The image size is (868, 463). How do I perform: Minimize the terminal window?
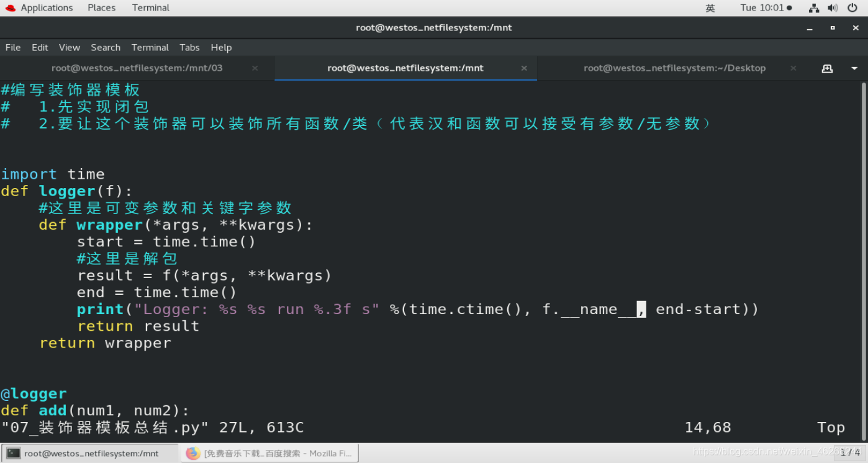pyautogui.click(x=810, y=28)
